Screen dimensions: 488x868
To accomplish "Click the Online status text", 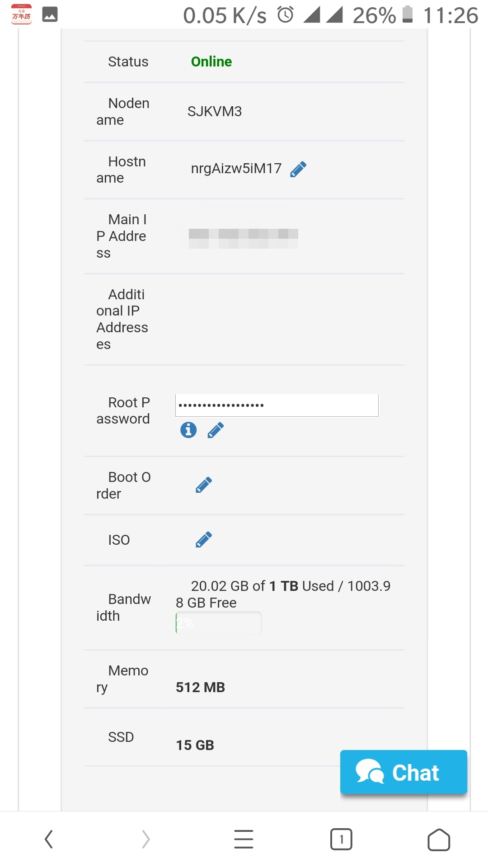I will coord(211,61).
